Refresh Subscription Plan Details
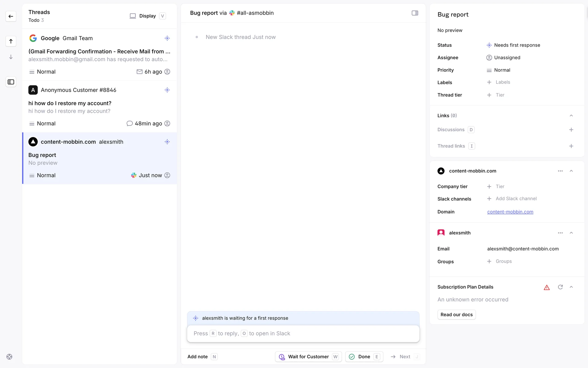This screenshot has width=588, height=368. pyautogui.click(x=560, y=287)
